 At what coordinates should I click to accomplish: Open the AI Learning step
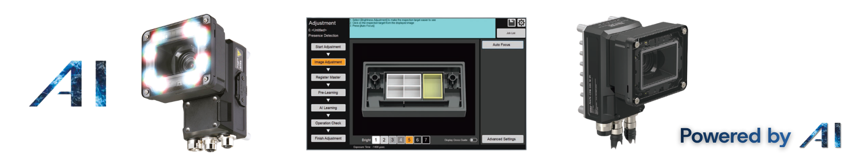click(x=328, y=108)
